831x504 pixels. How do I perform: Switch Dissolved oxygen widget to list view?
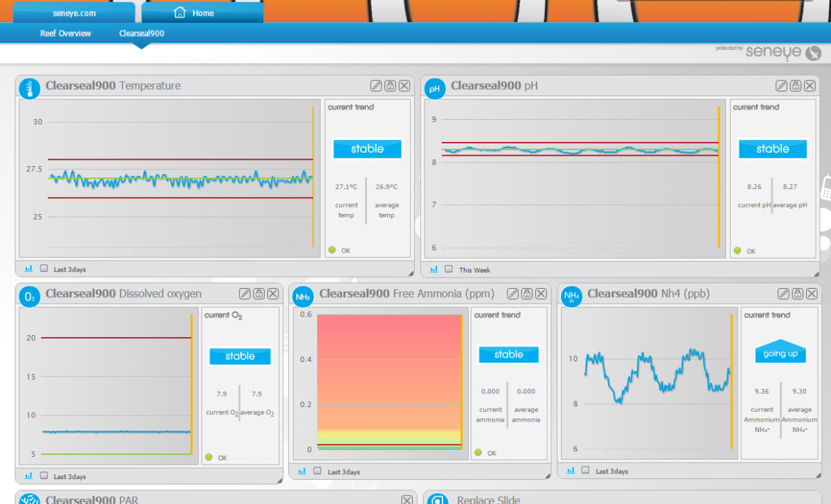(x=44, y=476)
